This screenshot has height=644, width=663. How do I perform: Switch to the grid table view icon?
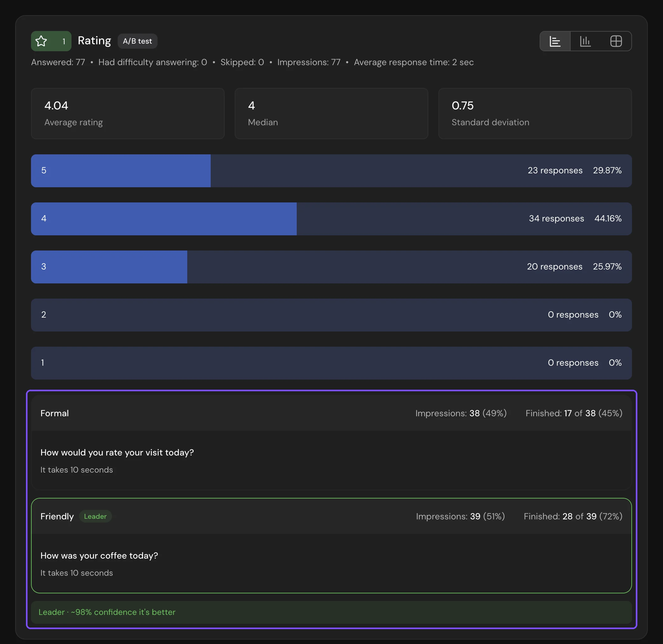pos(616,41)
